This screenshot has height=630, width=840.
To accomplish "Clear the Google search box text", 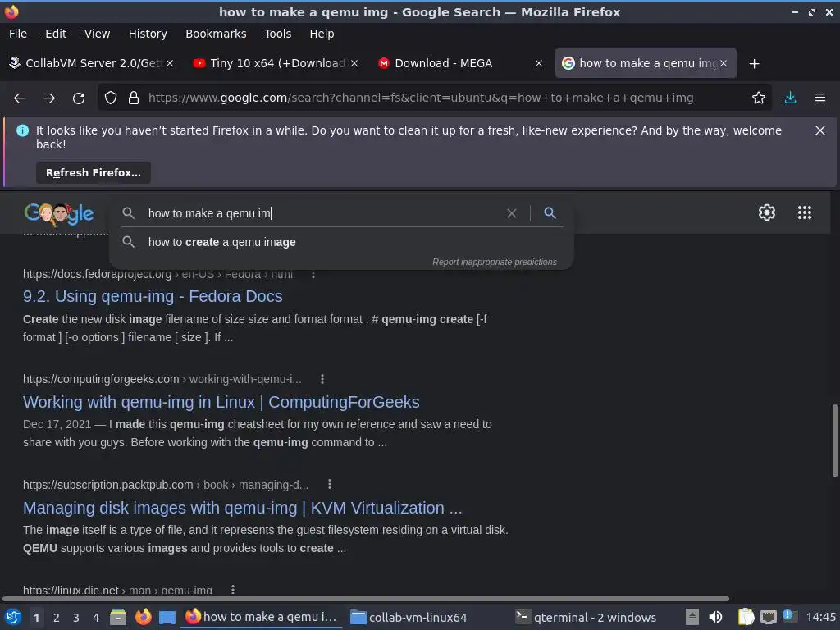I will 512,213.
